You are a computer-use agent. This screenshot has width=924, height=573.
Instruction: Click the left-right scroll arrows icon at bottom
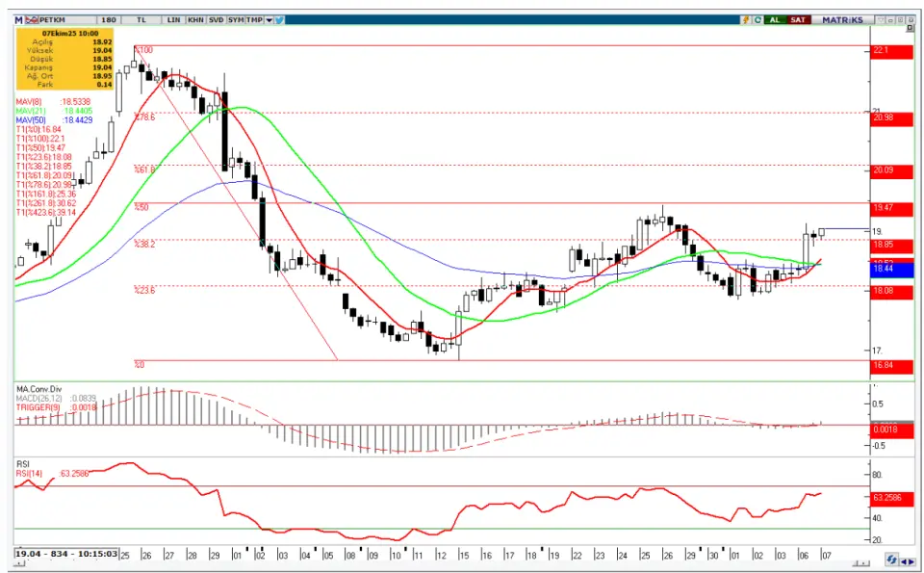(908, 560)
